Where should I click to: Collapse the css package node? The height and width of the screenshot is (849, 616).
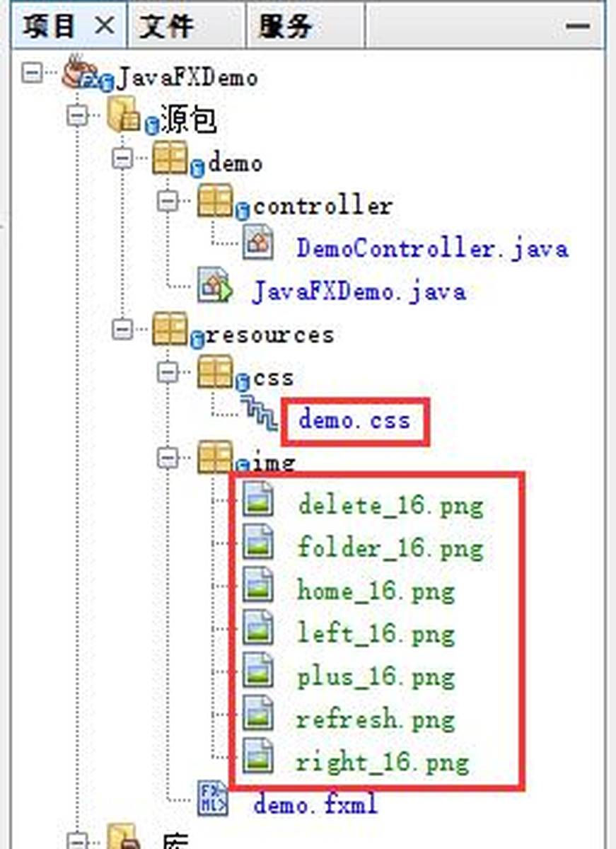[168, 372]
